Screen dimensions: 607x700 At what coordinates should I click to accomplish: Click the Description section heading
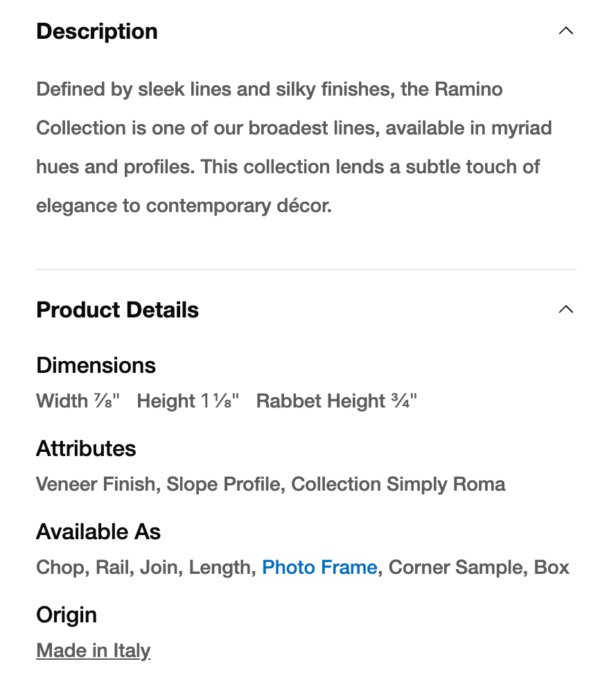(x=97, y=31)
